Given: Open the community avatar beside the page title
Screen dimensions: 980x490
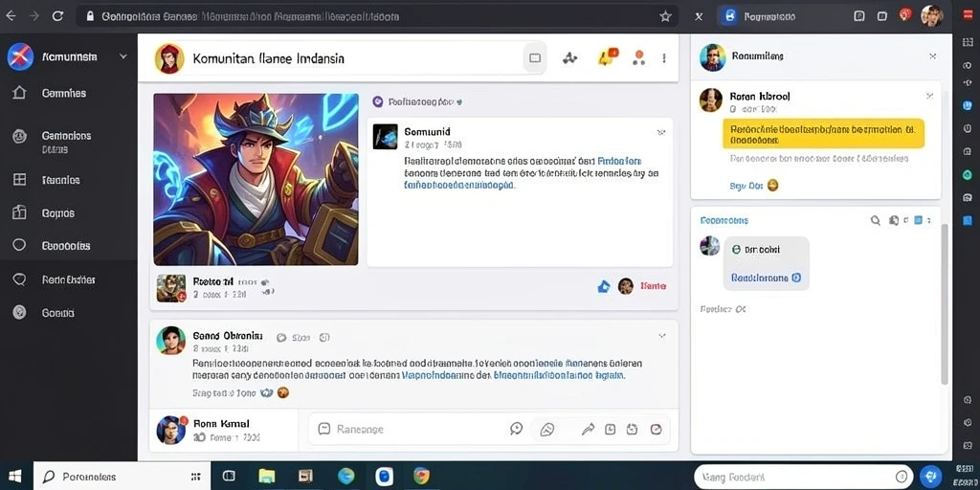Looking at the screenshot, I should click(x=169, y=58).
